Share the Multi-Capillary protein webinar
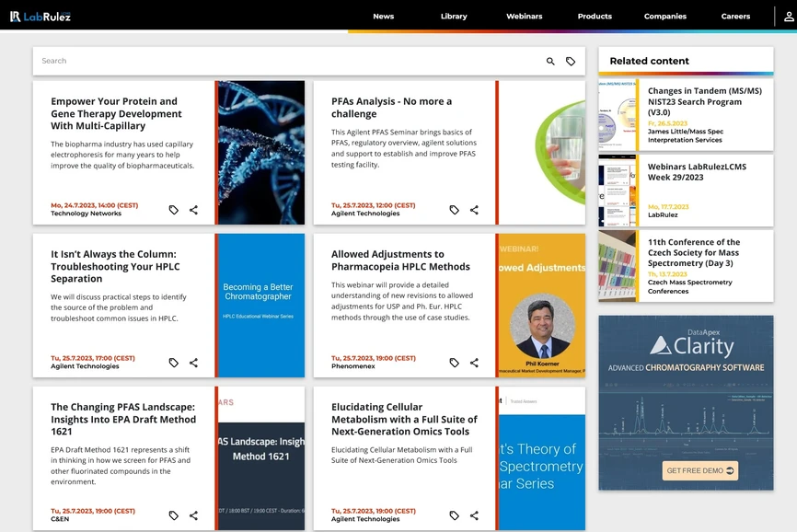Viewport: 797px width, 532px height. (193, 210)
